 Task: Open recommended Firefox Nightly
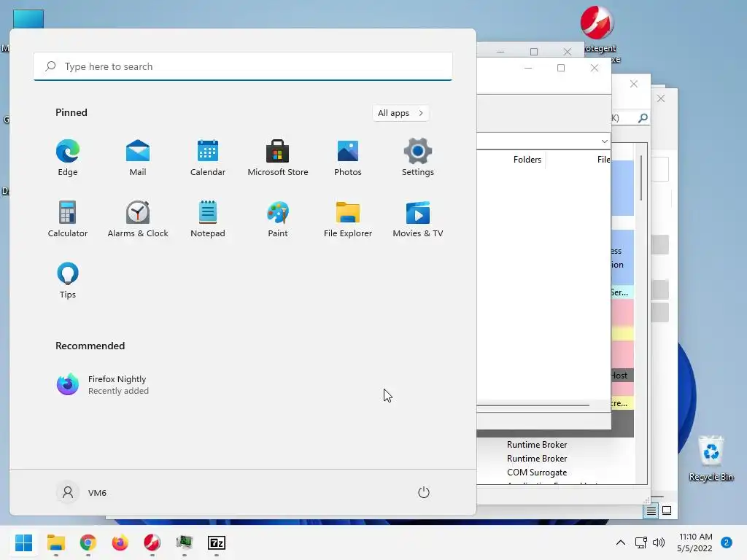click(x=103, y=385)
